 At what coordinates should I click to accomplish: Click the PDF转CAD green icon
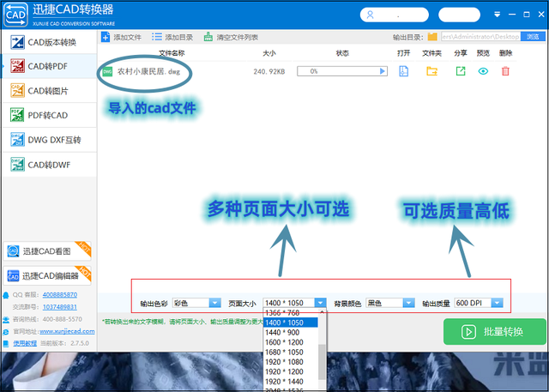17,115
